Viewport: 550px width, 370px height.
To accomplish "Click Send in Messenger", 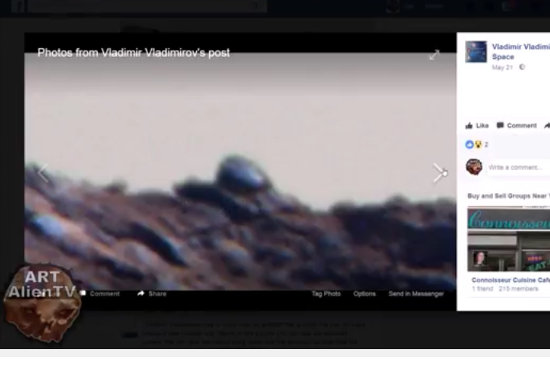I will click(416, 294).
